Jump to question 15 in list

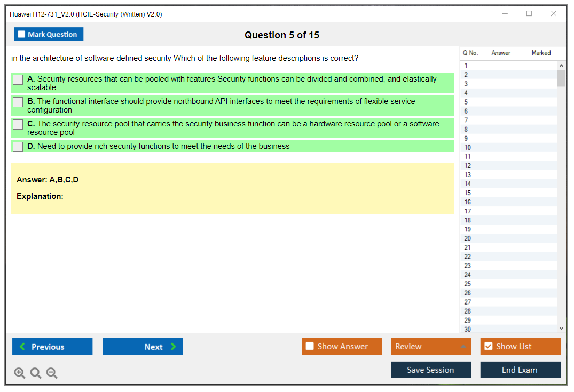pyautogui.click(x=468, y=193)
